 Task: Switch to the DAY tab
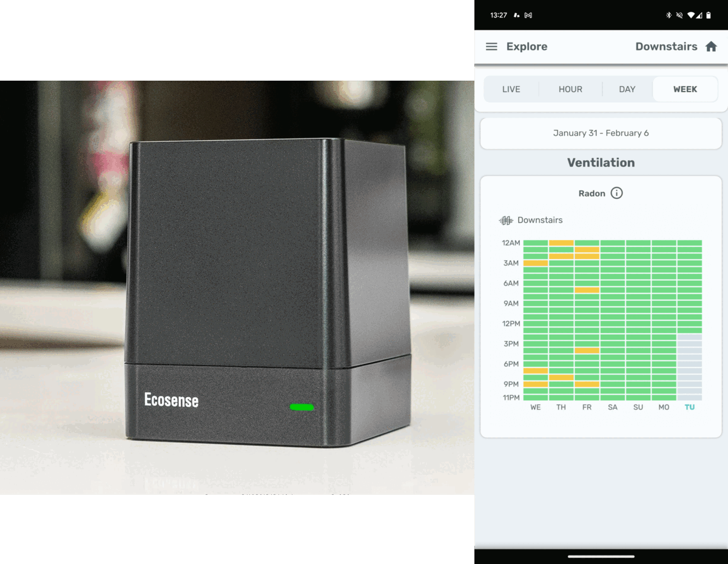(627, 89)
